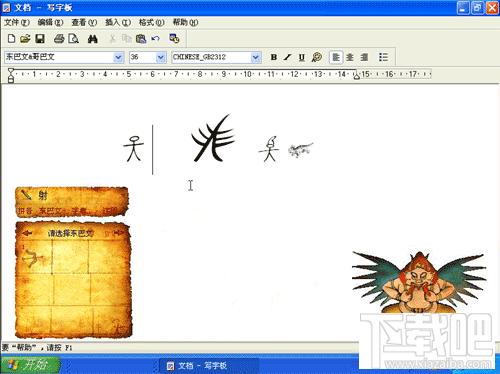Toggle italic formatting
This screenshot has width=500, height=374.
coord(288,57)
